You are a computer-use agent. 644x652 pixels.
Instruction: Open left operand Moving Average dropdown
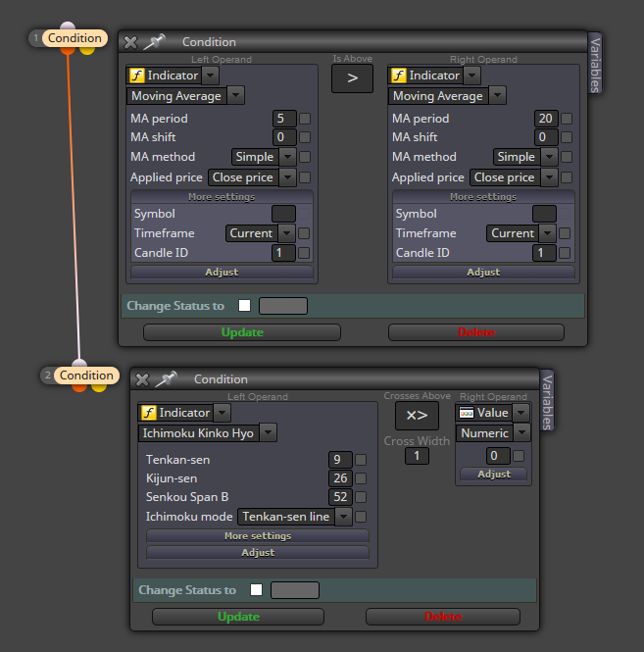point(235,96)
